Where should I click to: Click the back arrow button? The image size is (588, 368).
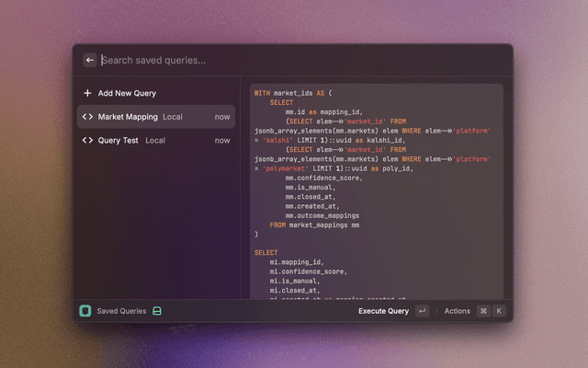click(90, 61)
